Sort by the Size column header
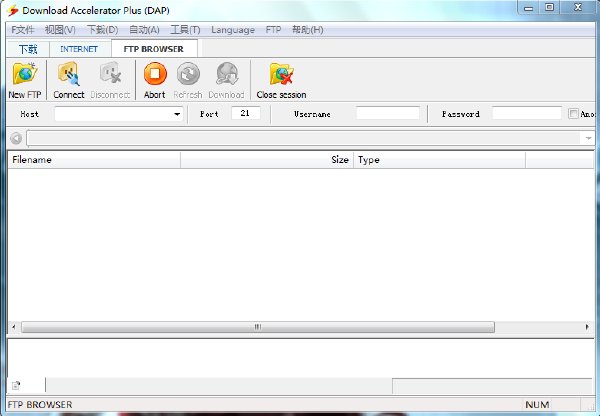Image resolution: width=600 pixels, height=416 pixels. 267,160
